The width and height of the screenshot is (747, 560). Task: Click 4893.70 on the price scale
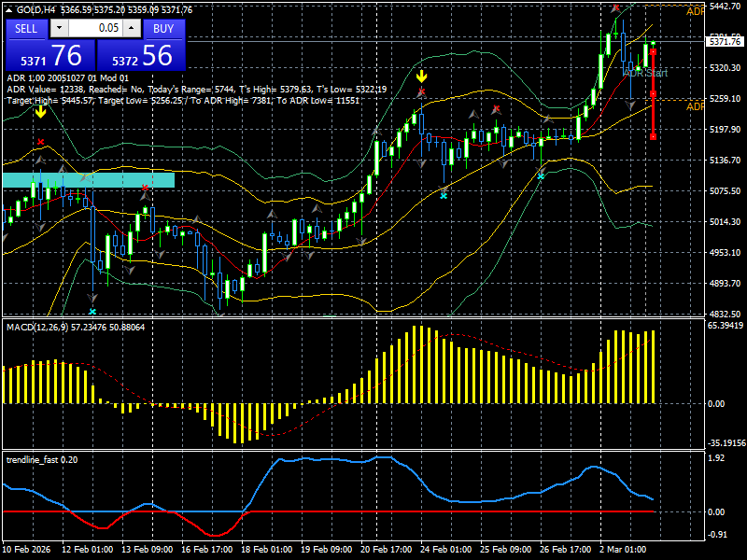click(x=725, y=284)
